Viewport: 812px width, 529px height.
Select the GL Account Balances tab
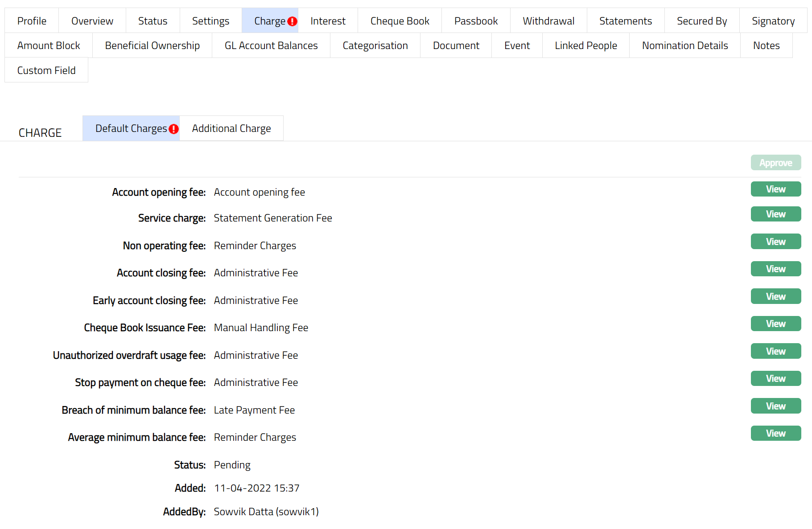tap(271, 45)
